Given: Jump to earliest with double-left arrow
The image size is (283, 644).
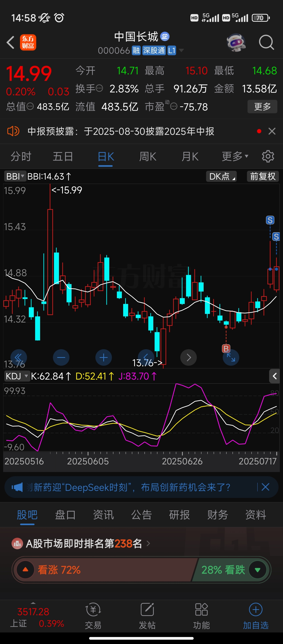Looking at the screenshot, I should pos(19,357).
